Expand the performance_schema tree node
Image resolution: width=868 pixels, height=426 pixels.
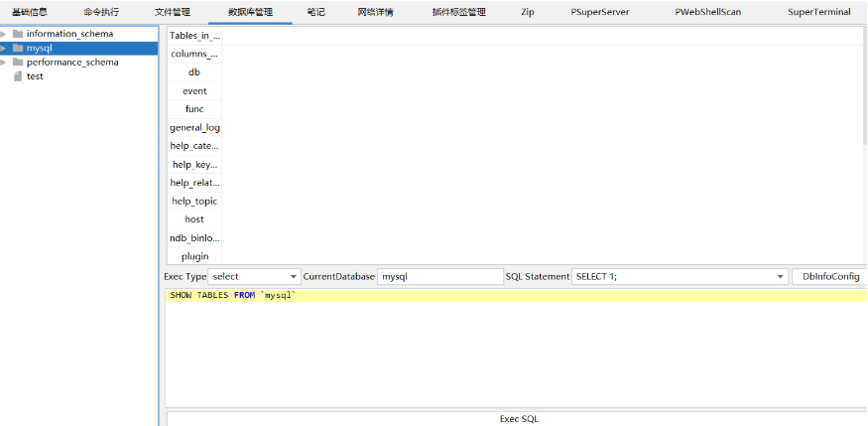(x=5, y=63)
